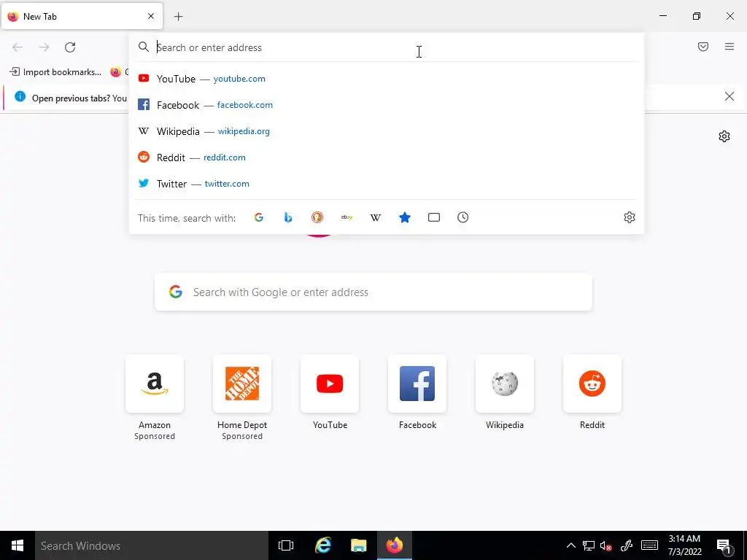Screen dimensions: 747x560
Task: Go forward one page
Action: [x=44, y=47]
